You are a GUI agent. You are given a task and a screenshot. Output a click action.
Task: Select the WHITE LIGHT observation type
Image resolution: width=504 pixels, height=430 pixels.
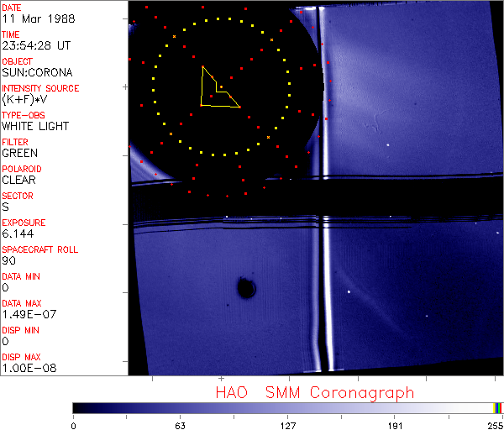(35, 126)
